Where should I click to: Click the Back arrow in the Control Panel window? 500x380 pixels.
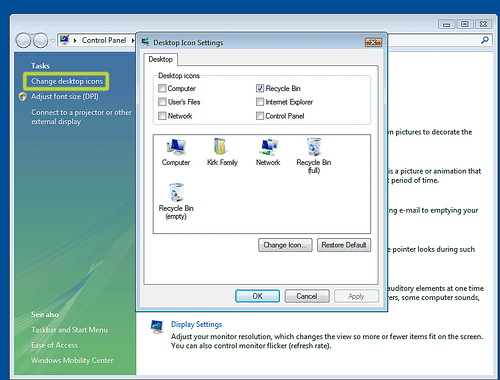point(23,41)
